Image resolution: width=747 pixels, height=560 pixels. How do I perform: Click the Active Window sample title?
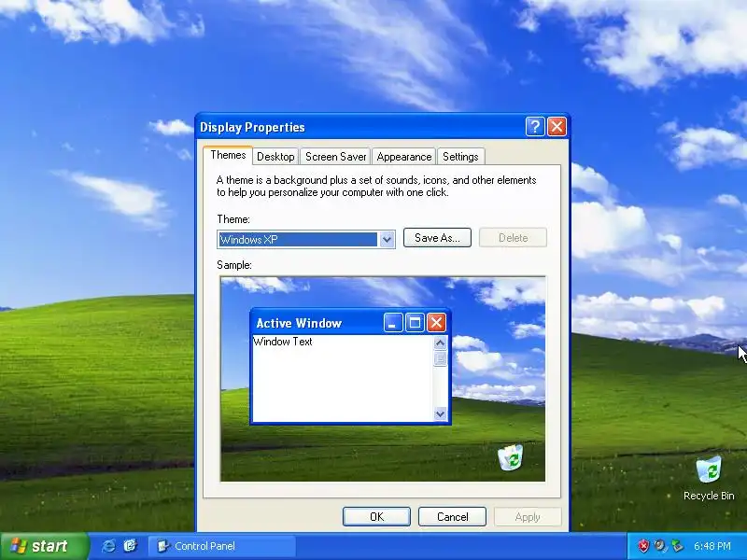299,323
